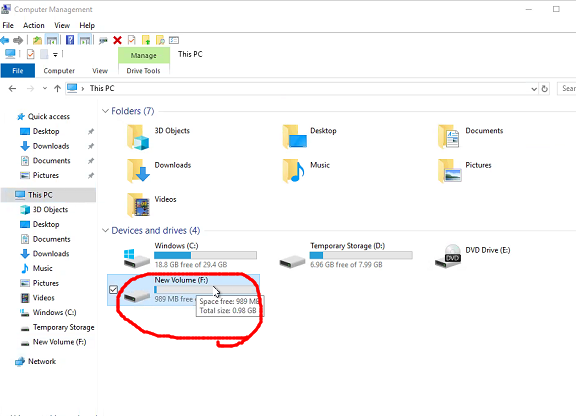Click the Properties checkmark quick access toolbar icon
Image resolution: width=576 pixels, height=416 pixels.
(x=30, y=54)
